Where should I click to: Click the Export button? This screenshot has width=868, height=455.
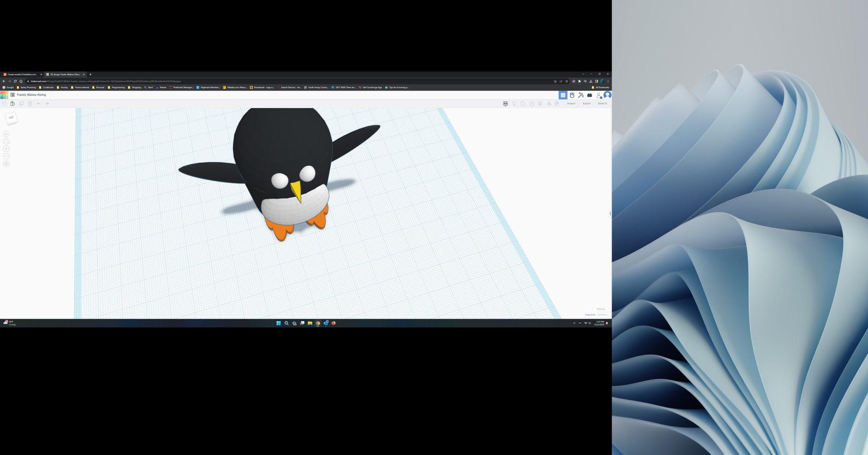click(587, 103)
